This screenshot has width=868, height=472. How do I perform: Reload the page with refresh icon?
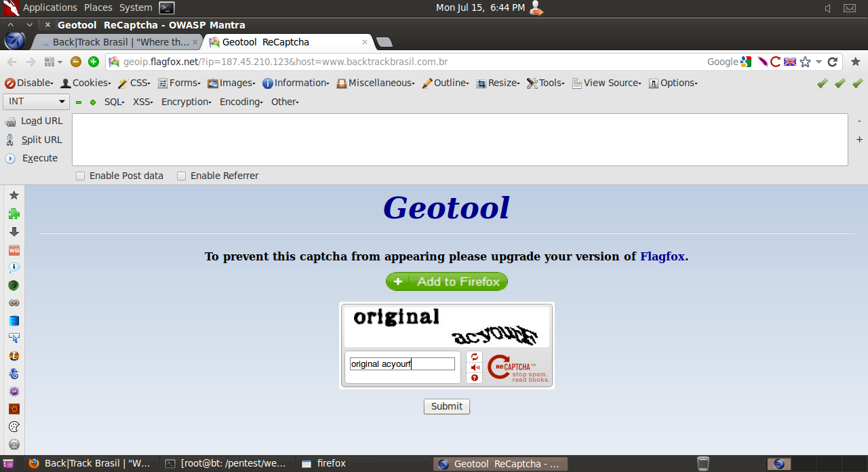[x=833, y=62]
